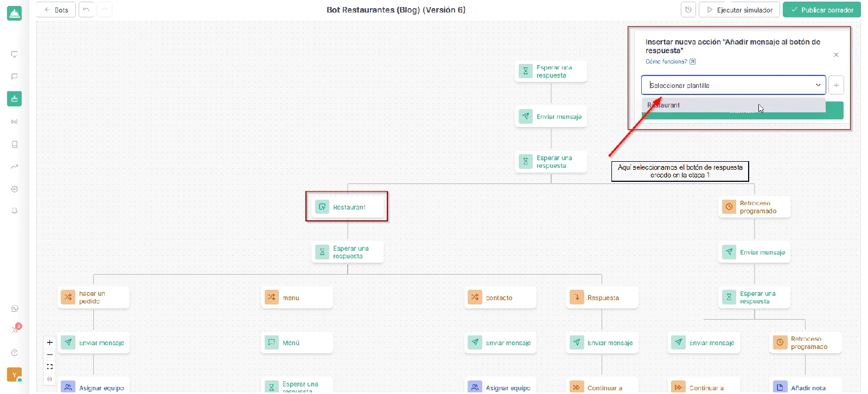Close the insert action panel
This screenshot has width=868, height=394.
coord(836,55)
